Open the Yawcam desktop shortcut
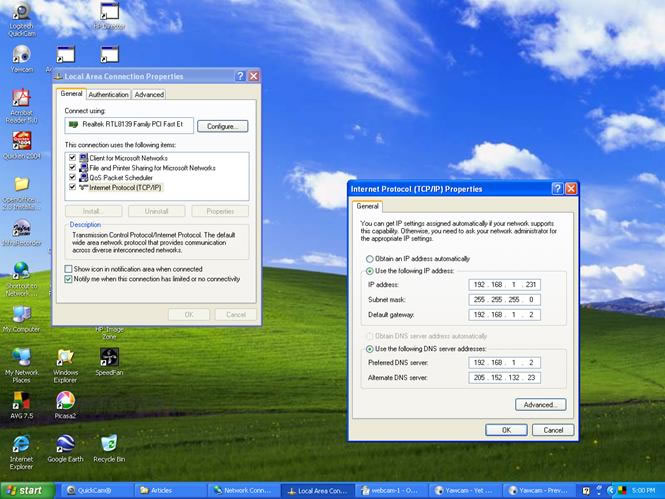Image resolution: width=665 pixels, height=499 pixels. coord(21,59)
